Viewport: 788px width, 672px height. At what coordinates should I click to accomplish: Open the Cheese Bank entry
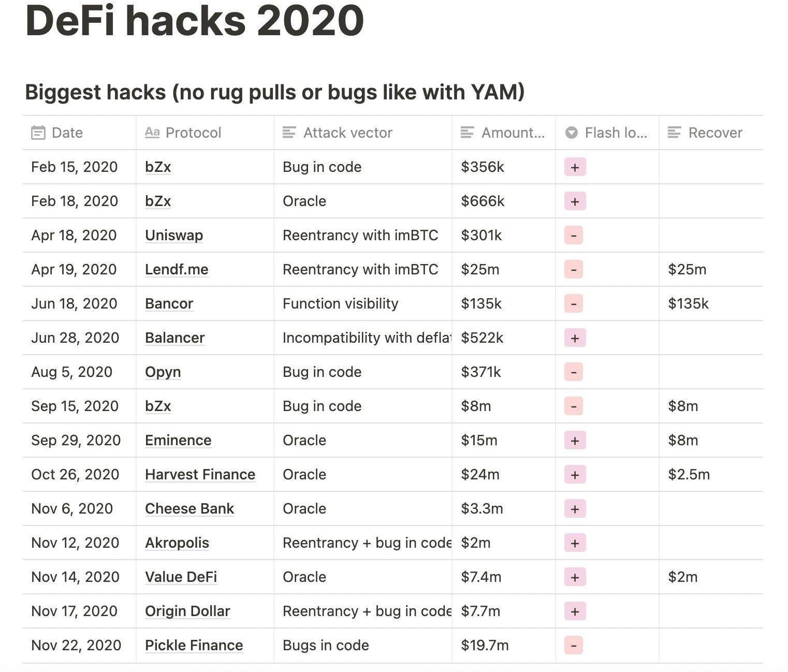189,509
